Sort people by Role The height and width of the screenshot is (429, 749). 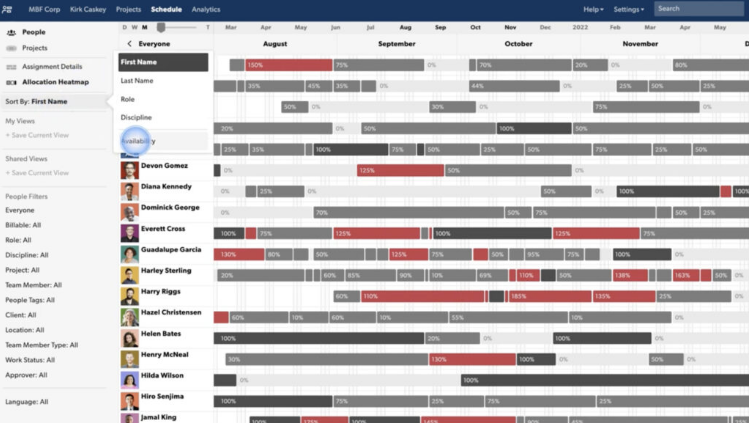(x=128, y=99)
